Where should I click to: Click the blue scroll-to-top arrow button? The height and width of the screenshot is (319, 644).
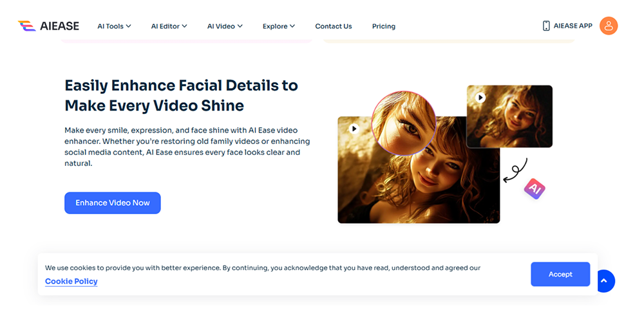(604, 281)
